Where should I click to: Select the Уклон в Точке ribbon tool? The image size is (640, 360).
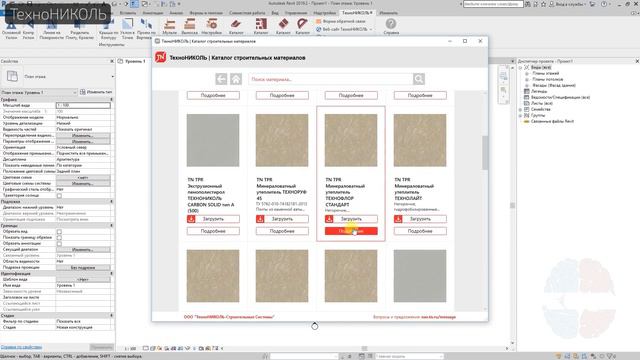click(x=127, y=29)
